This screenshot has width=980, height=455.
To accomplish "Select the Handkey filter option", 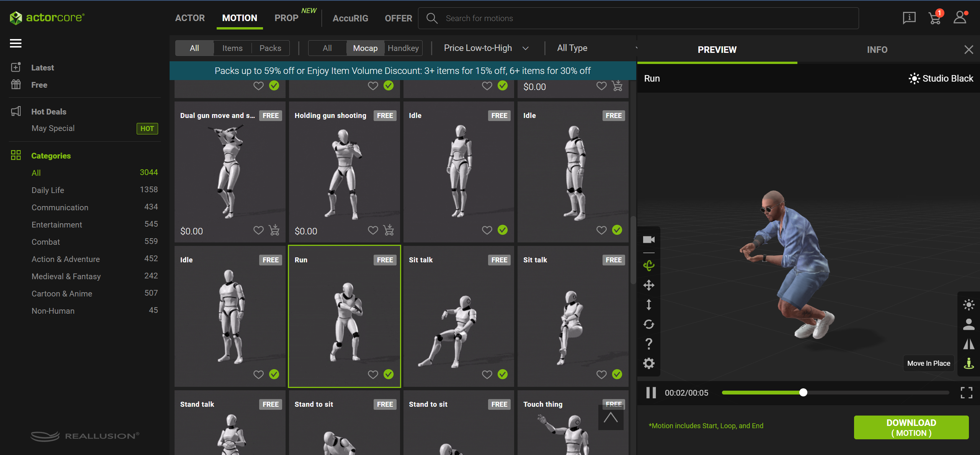I will 403,48.
